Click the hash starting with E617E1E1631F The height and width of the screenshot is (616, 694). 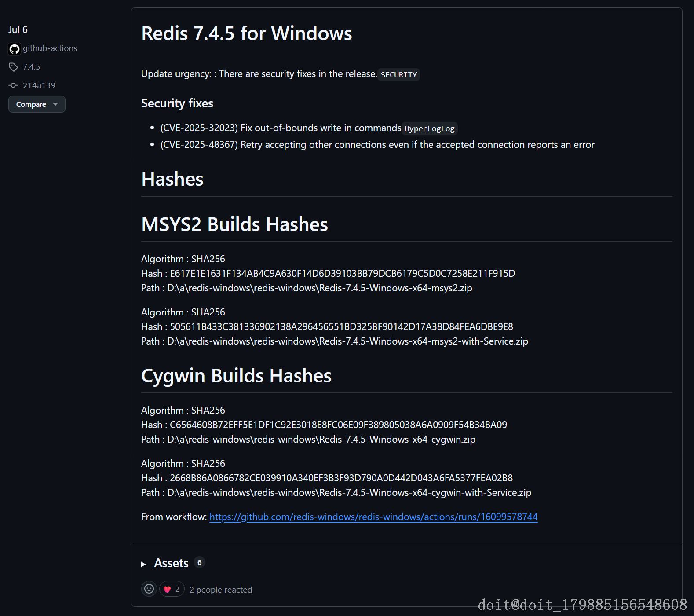(x=343, y=274)
